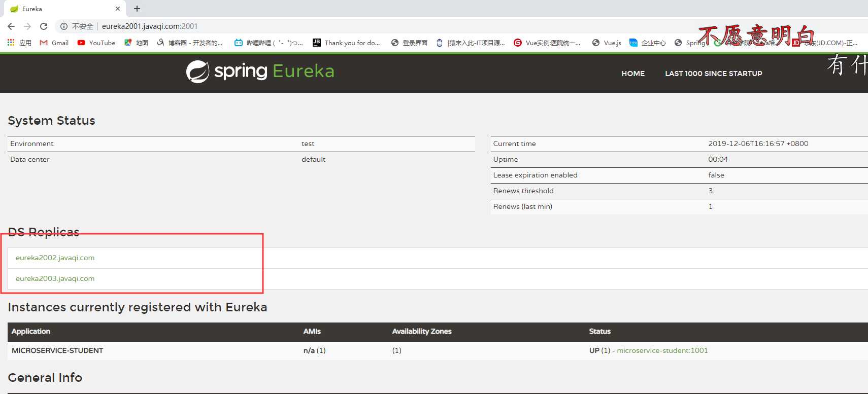Click the Application column header
Viewport: 868px width, 394px height.
pyautogui.click(x=31, y=331)
